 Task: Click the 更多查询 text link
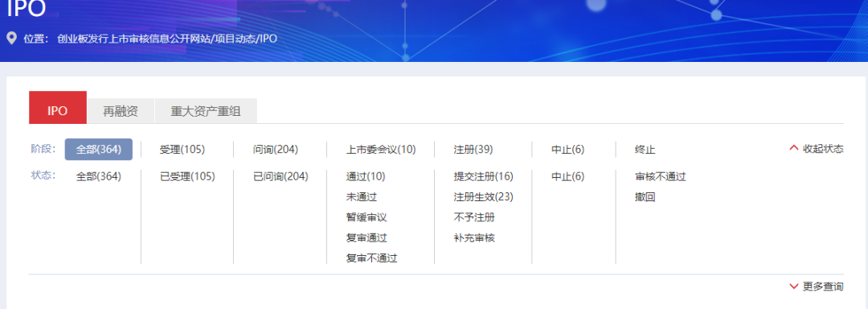(823, 286)
